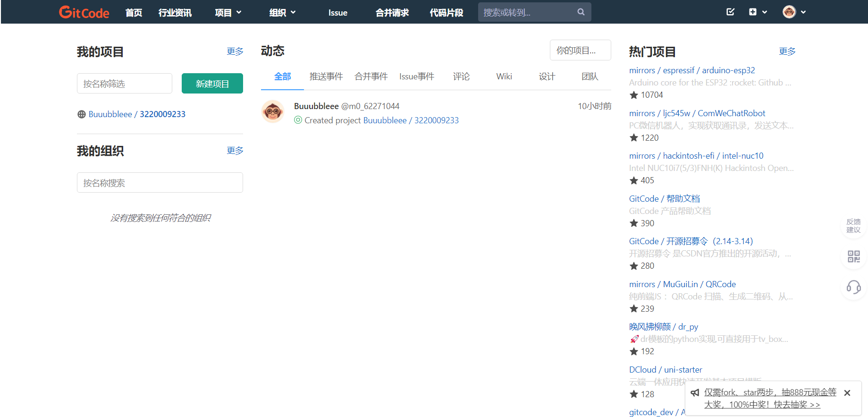Click the star icon showing 390
The height and width of the screenshot is (417, 868).
click(634, 223)
